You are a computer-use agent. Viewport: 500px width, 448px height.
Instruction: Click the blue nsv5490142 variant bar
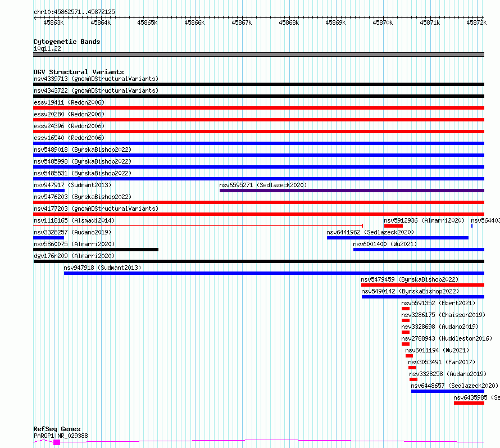tap(423, 297)
